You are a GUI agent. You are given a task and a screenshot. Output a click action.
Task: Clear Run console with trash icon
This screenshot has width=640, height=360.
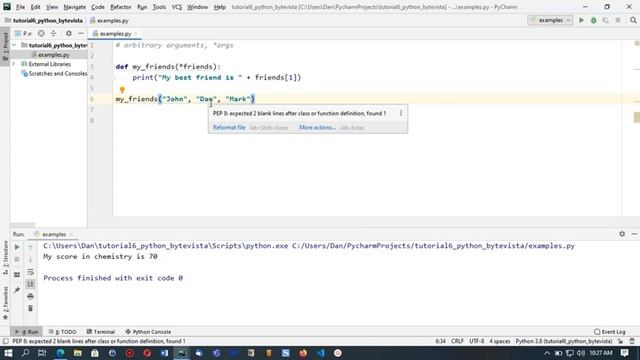[x=30, y=309]
